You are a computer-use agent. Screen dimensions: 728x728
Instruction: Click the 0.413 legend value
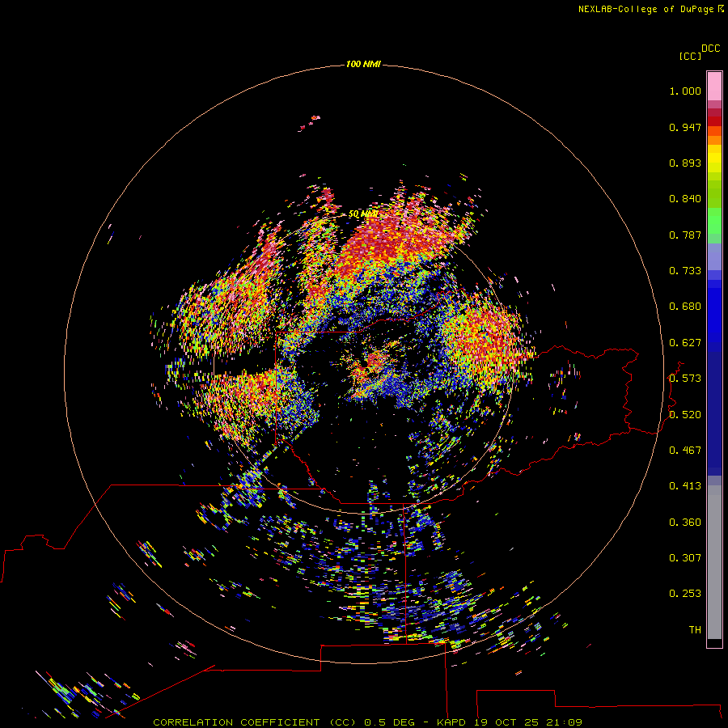click(x=685, y=486)
